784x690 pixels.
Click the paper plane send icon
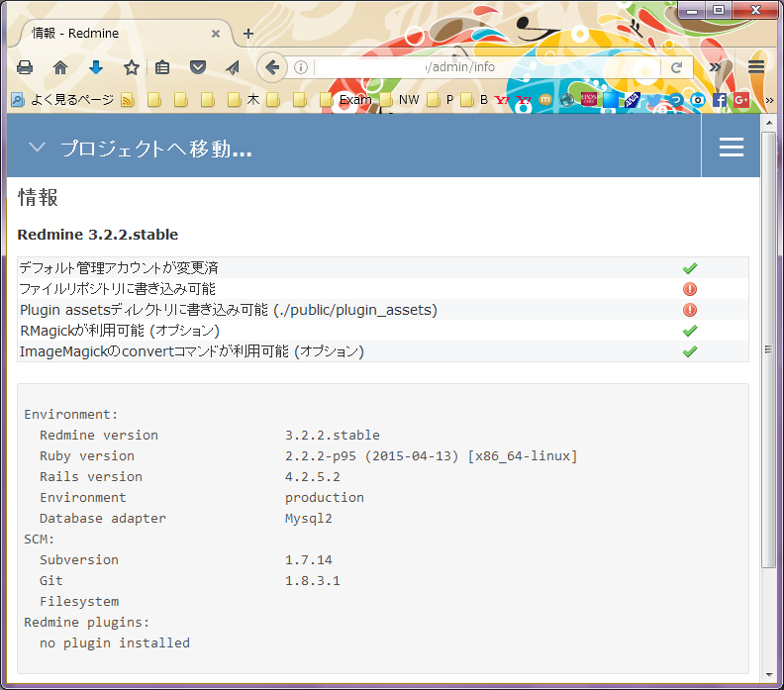pyautogui.click(x=233, y=67)
